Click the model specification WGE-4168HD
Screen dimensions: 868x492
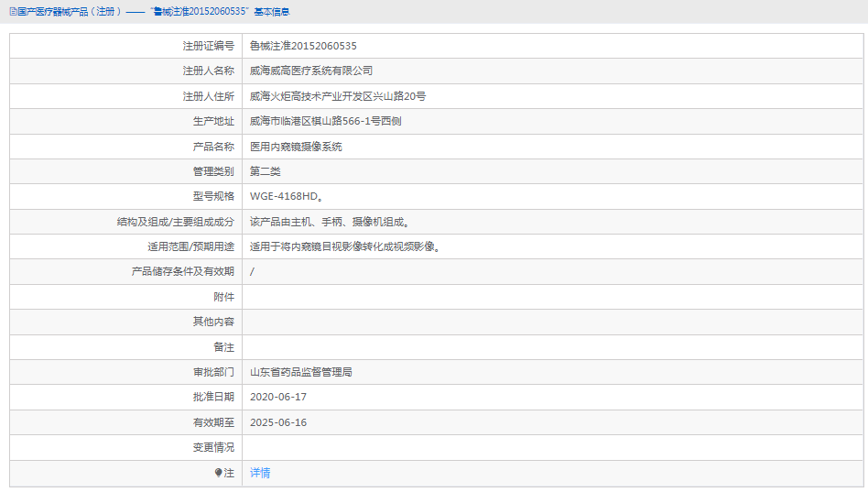[x=286, y=196]
